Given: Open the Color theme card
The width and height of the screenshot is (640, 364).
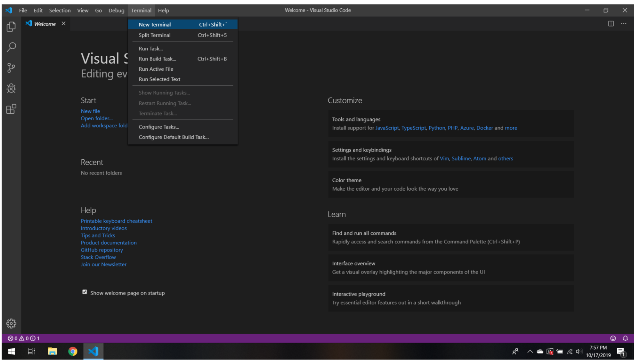Looking at the screenshot, I should 451,185.
